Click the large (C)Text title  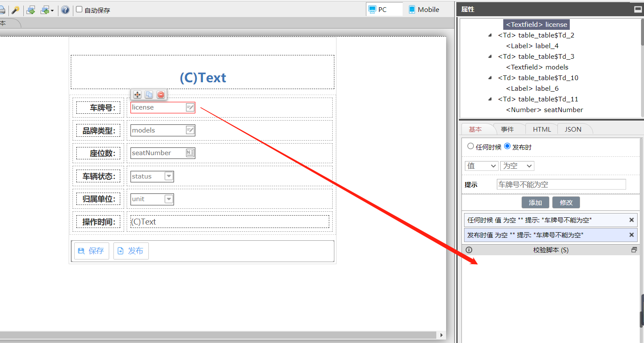pos(203,78)
